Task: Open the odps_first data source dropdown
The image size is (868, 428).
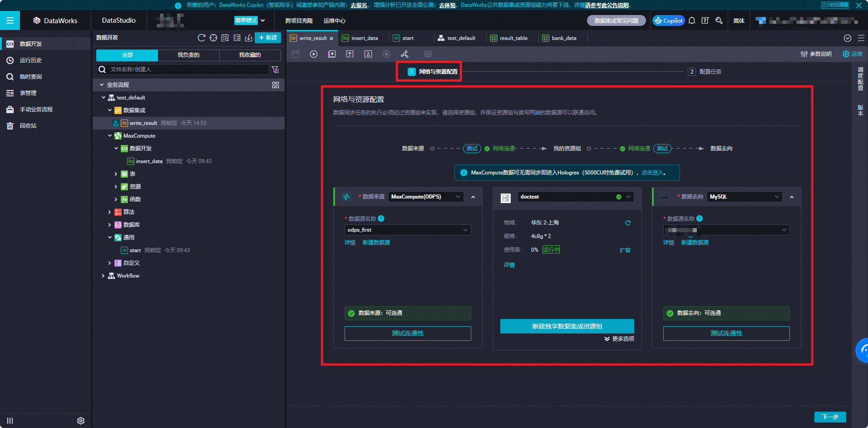Action: click(408, 230)
